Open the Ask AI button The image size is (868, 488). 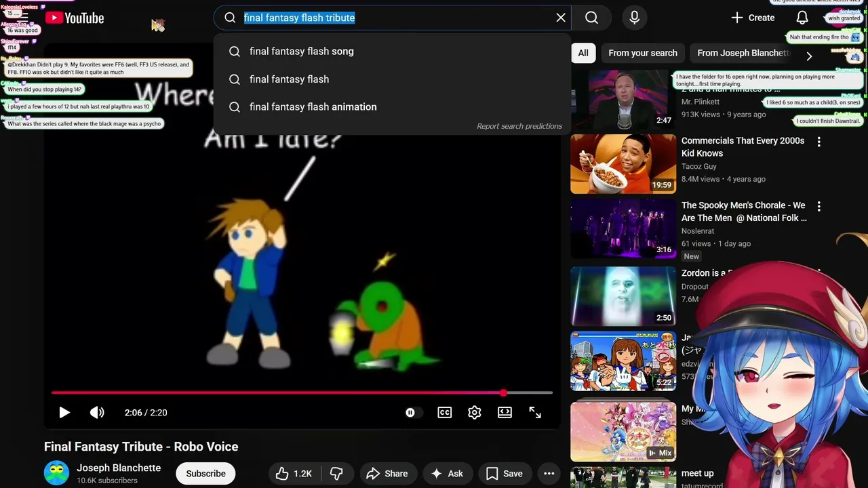(x=447, y=473)
